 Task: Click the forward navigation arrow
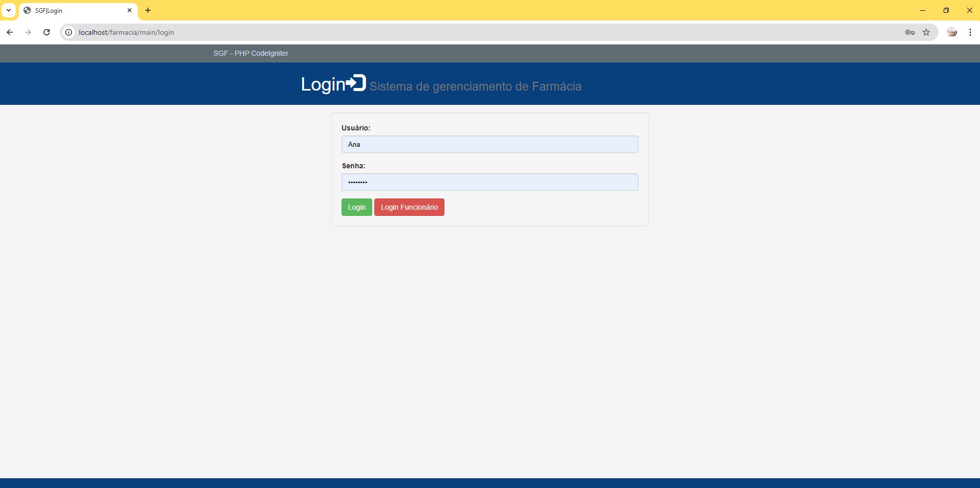click(28, 32)
